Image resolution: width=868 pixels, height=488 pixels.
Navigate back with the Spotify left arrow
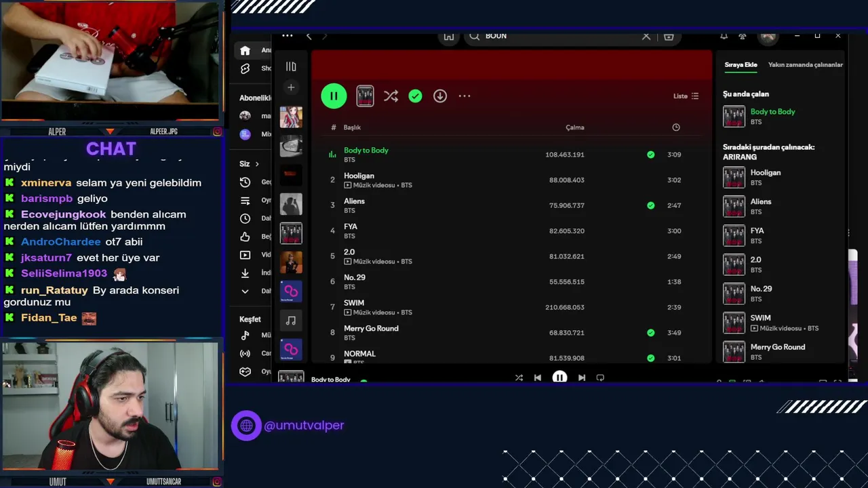point(309,36)
